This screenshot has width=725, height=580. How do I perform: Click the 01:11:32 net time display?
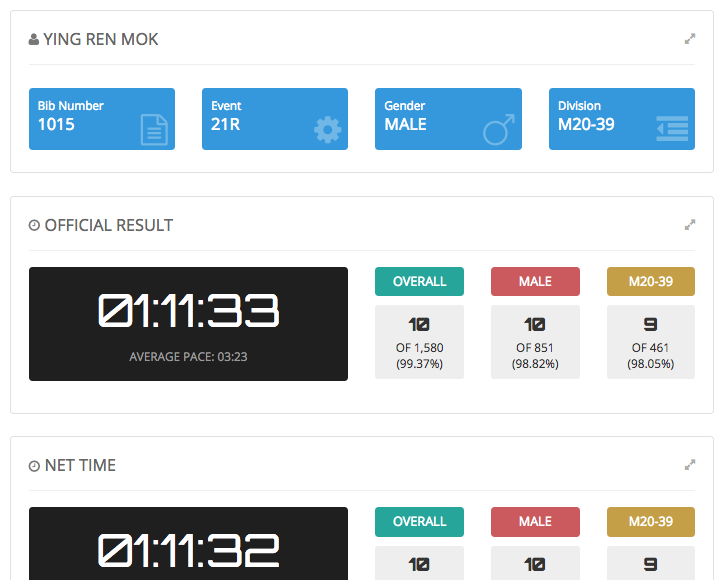coord(188,550)
